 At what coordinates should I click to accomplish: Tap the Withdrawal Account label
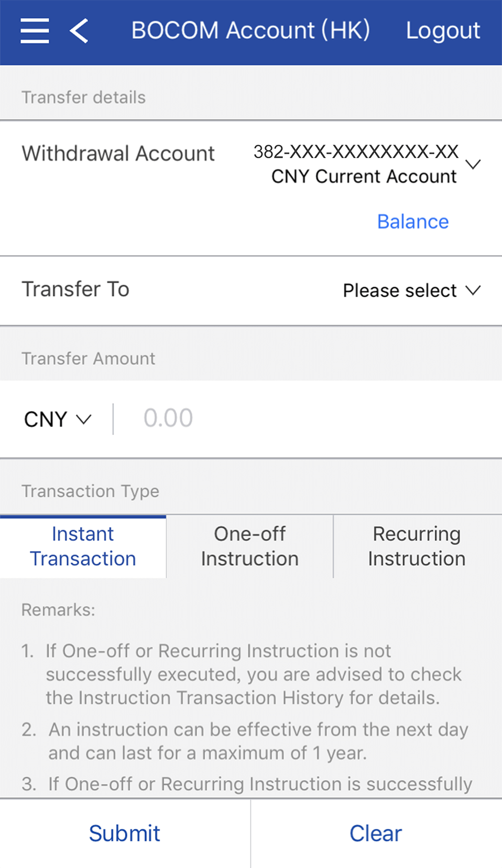point(118,153)
